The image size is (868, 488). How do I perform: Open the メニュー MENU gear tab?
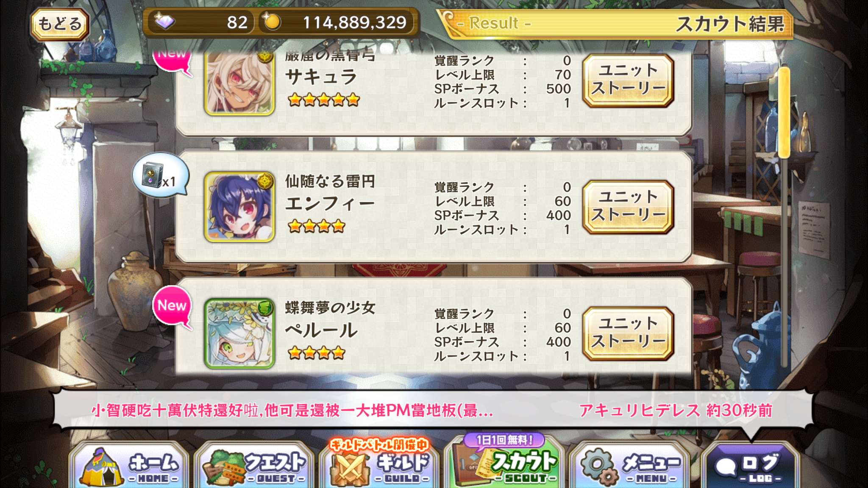(x=630, y=465)
